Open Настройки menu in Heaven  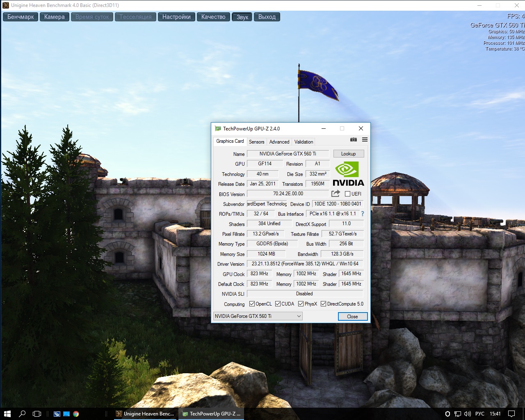(176, 17)
